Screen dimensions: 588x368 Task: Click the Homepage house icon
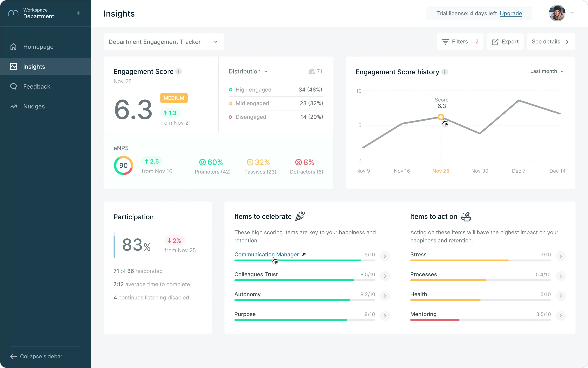coord(14,47)
